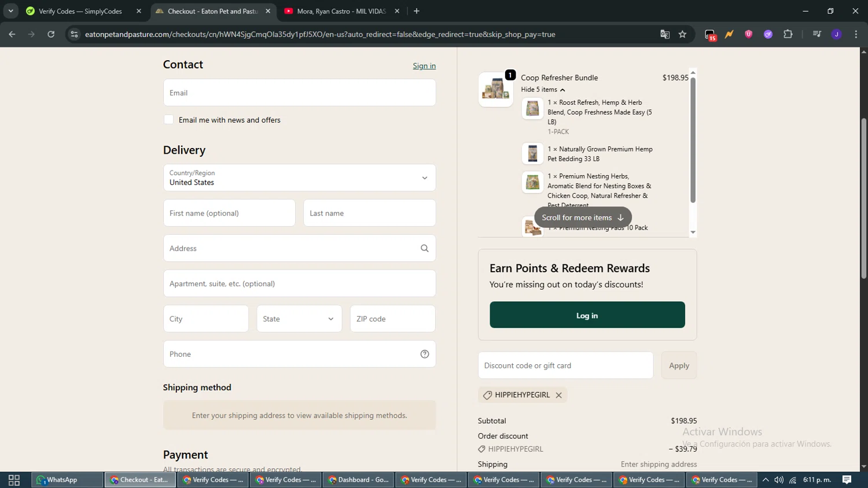Click the browser back arrow
Viewport: 868px width, 488px height.
[x=12, y=34]
